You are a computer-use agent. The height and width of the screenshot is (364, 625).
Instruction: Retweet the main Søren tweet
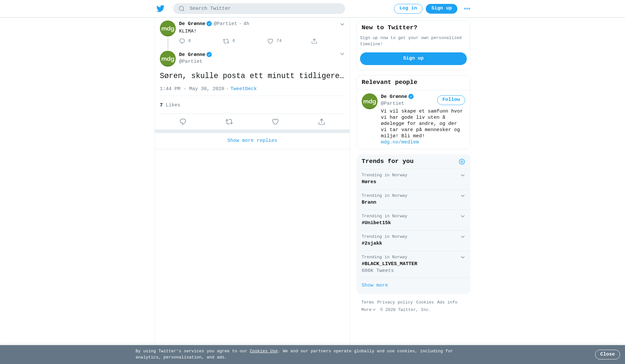[229, 122]
